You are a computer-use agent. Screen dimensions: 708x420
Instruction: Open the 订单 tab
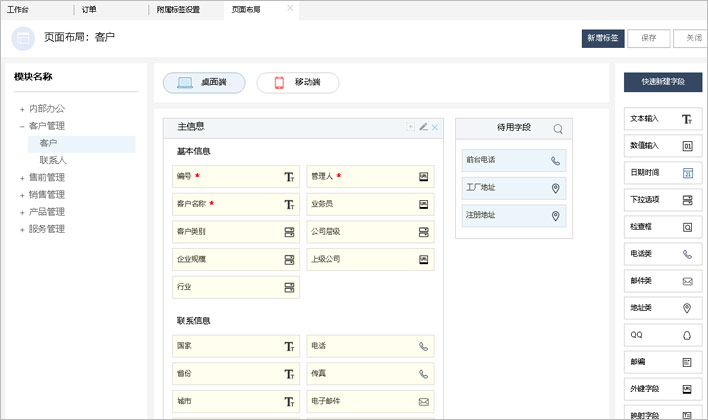click(89, 9)
